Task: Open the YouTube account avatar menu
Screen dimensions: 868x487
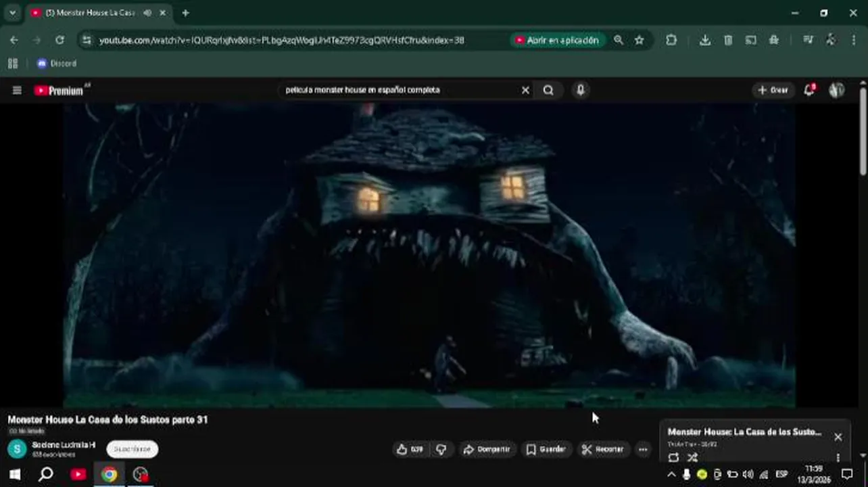Action: pos(836,90)
